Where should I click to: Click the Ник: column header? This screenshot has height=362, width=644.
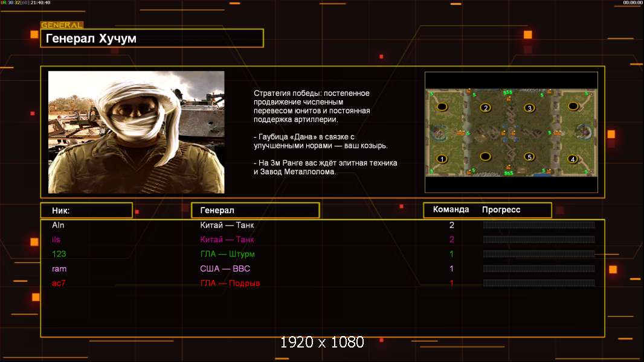(86, 211)
